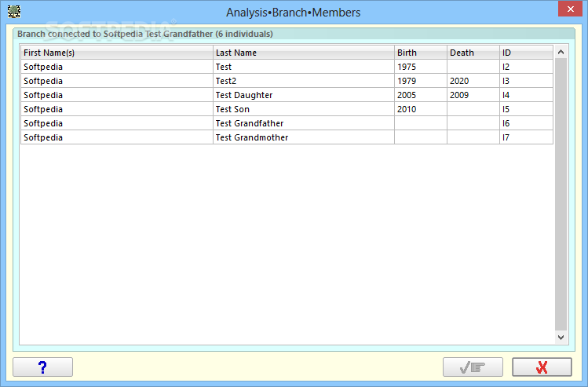Select Softpedia first name in Test Son row
The image size is (588, 387).
click(117, 109)
